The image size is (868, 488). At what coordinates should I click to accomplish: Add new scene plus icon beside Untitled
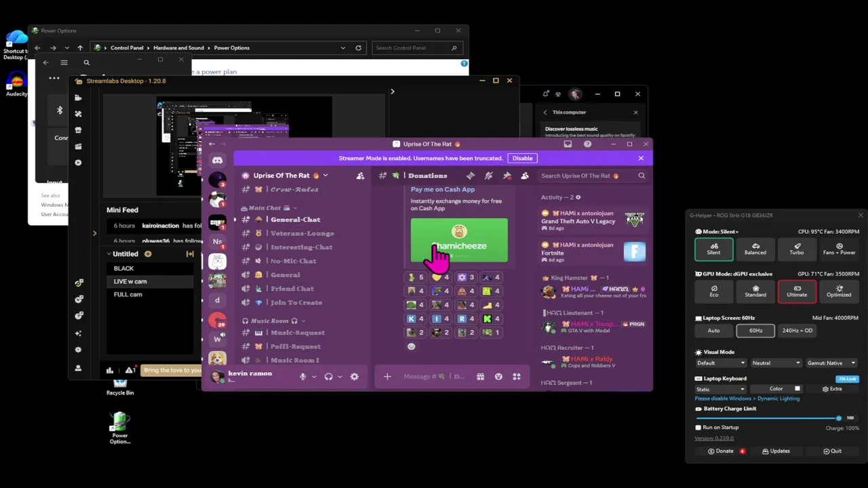pos(148,253)
